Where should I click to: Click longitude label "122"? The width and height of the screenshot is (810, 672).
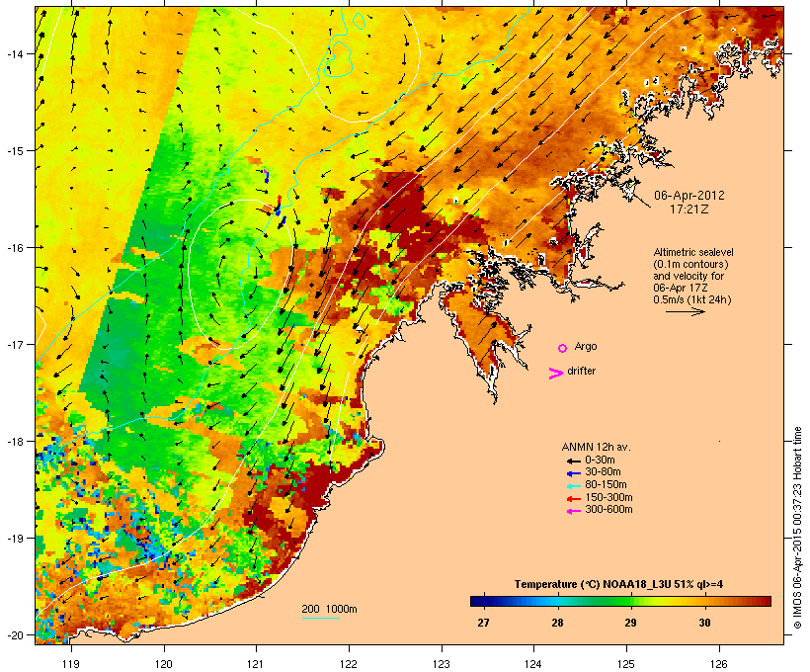tap(349, 664)
